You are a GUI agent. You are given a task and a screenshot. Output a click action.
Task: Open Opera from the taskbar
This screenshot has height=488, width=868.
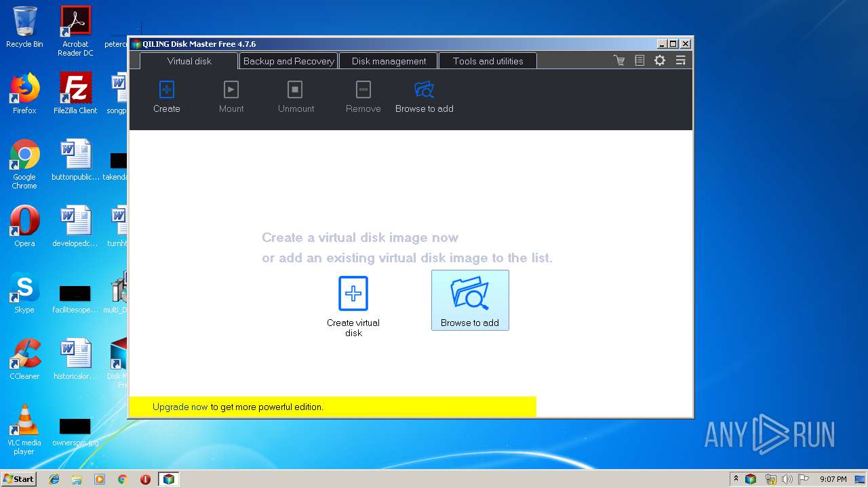coord(145,479)
